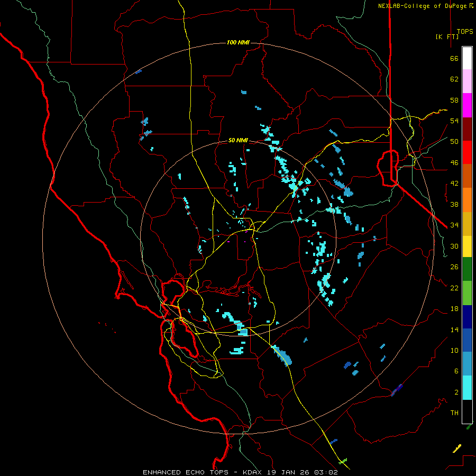This screenshot has width=476, height=476.
Task: Click the light pink legend swatch
Action: pyautogui.click(x=467, y=81)
